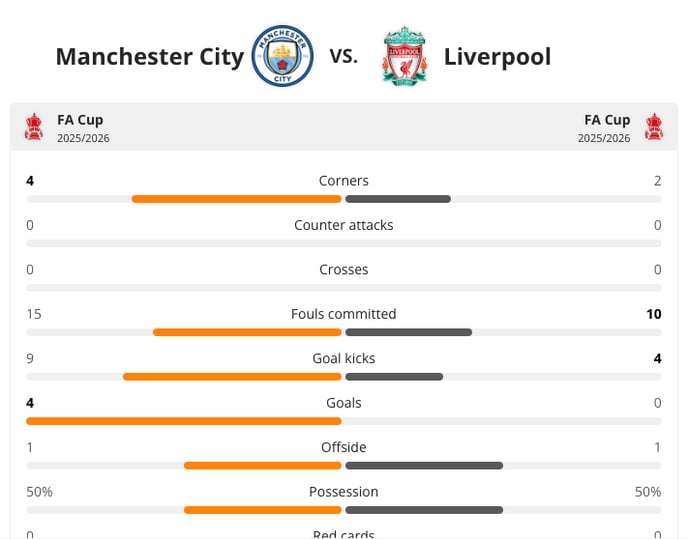Click the left FA Cup trophy icon
This screenshot has height=539, width=688.
[34, 127]
